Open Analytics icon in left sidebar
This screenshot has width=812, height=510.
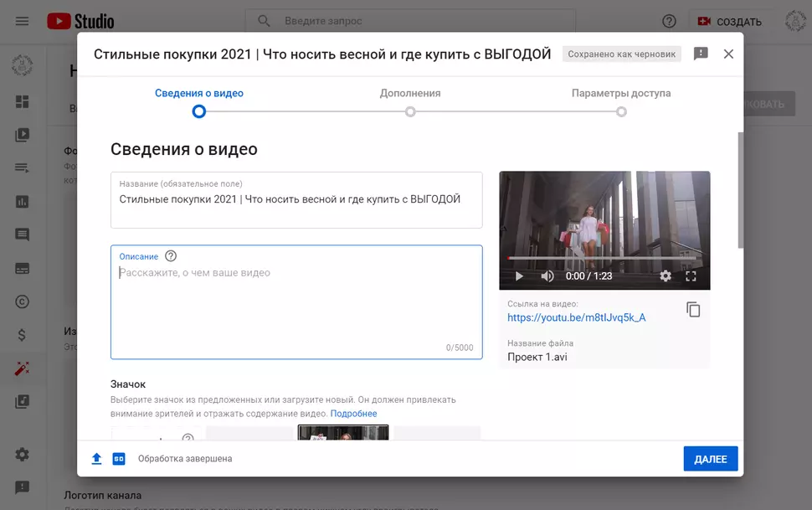23,201
